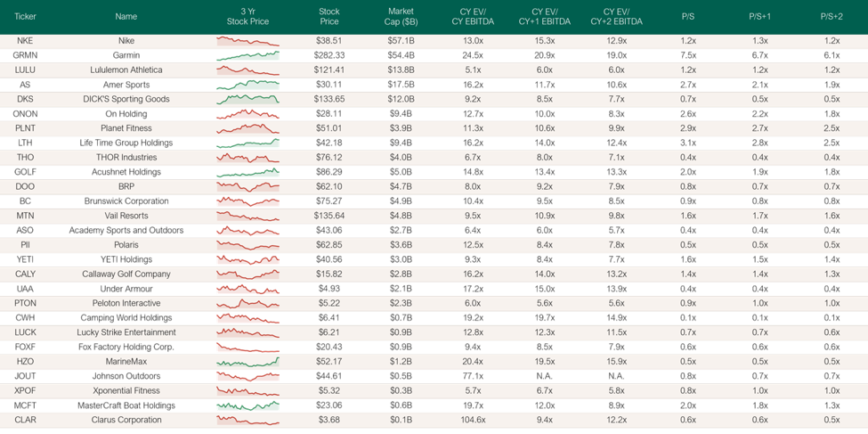Click DICK'S Sporting Goods sparkline chart
Screen dimensions: 868x434
(248, 99)
